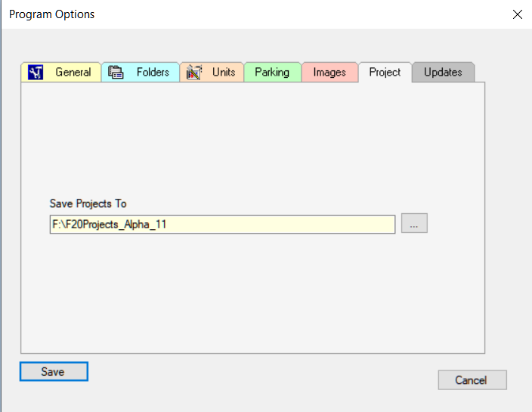Screen dimensions: 532x412
Task: Click the Save Projects To label
Action: click(x=88, y=203)
